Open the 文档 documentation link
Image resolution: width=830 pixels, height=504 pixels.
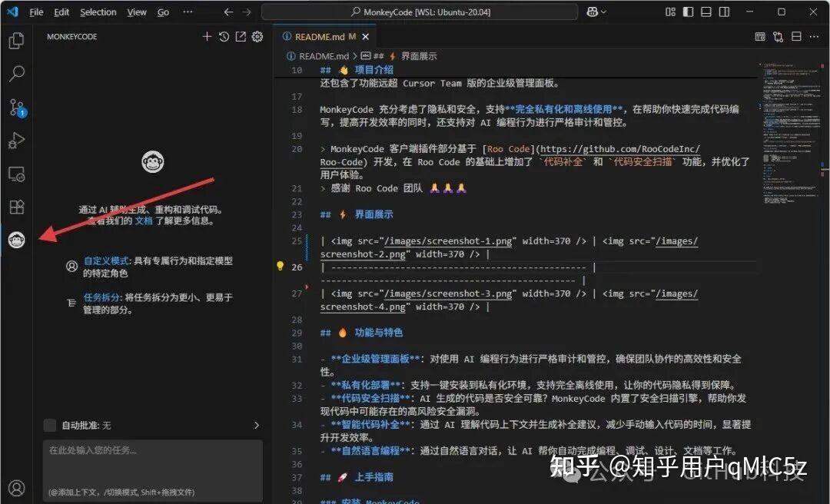point(144,220)
